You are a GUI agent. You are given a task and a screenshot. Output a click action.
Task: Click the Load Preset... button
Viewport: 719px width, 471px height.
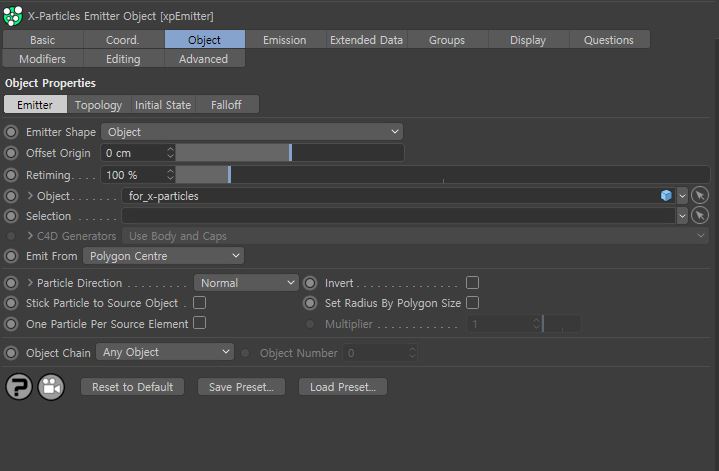point(343,387)
